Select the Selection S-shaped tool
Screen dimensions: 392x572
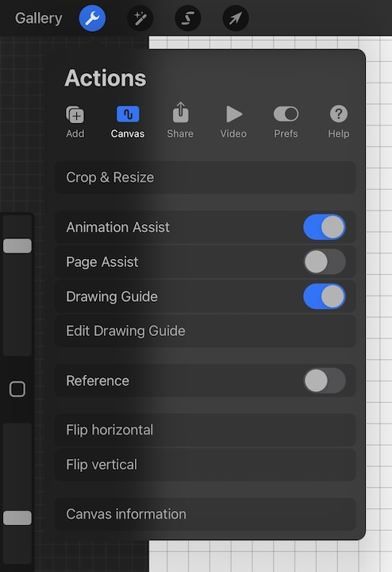point(187,17)
